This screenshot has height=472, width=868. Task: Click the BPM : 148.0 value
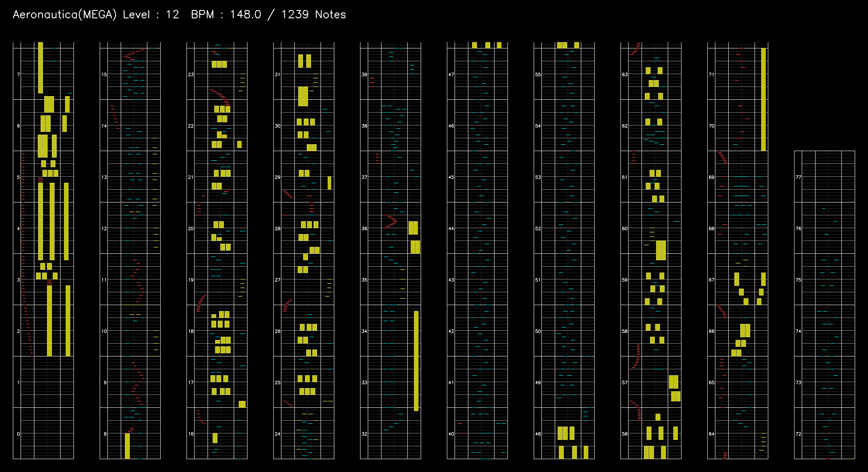(x=226, y=14)
